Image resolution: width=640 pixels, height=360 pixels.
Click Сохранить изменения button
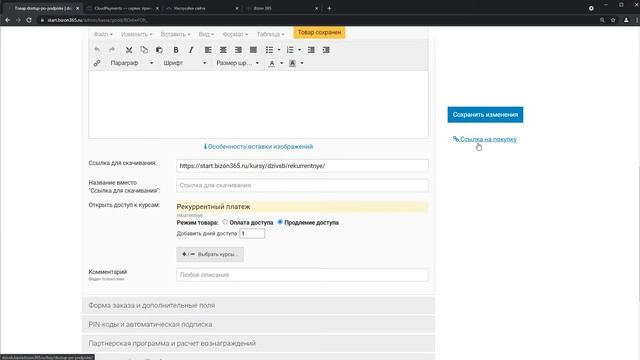point(485,115)
